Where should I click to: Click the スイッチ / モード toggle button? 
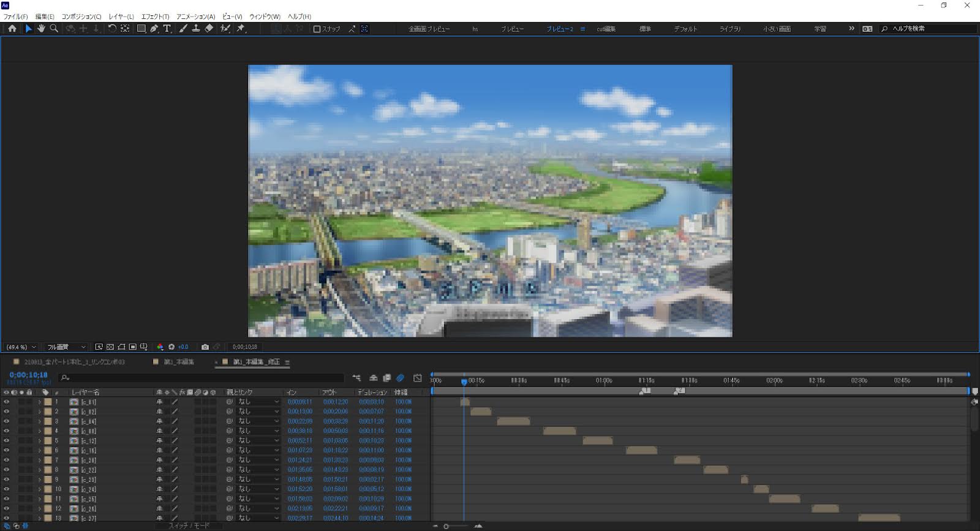[189, 525]
